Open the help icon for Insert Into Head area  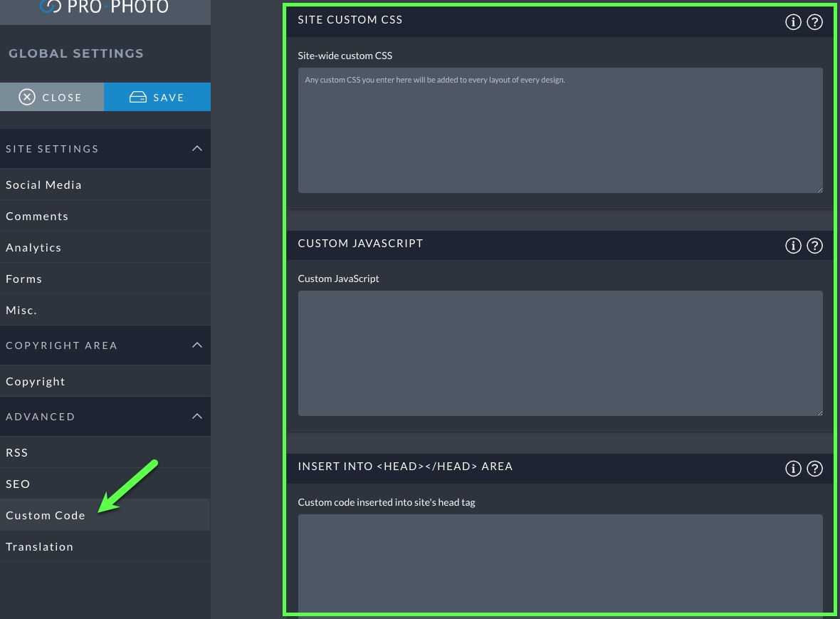click(x=814, y=469)
